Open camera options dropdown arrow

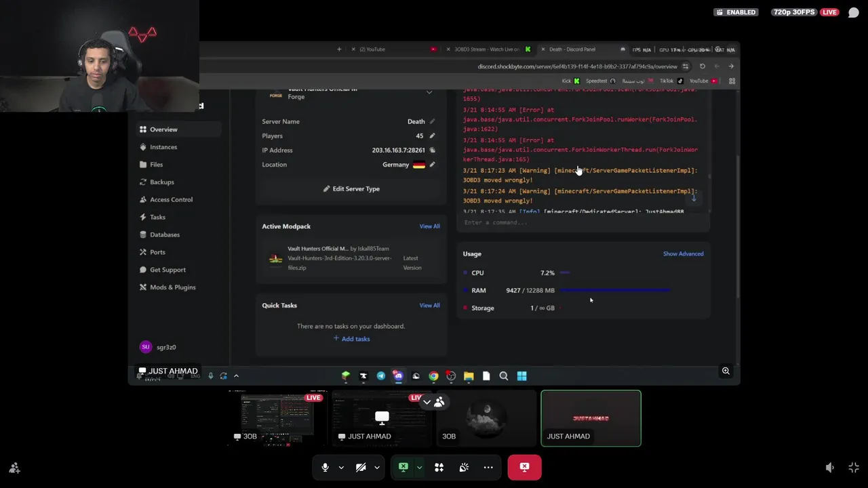[377, 468]
